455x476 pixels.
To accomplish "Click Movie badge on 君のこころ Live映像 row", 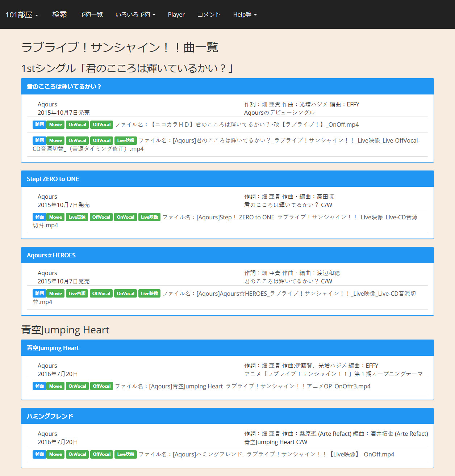I will [x=55, y=140].
